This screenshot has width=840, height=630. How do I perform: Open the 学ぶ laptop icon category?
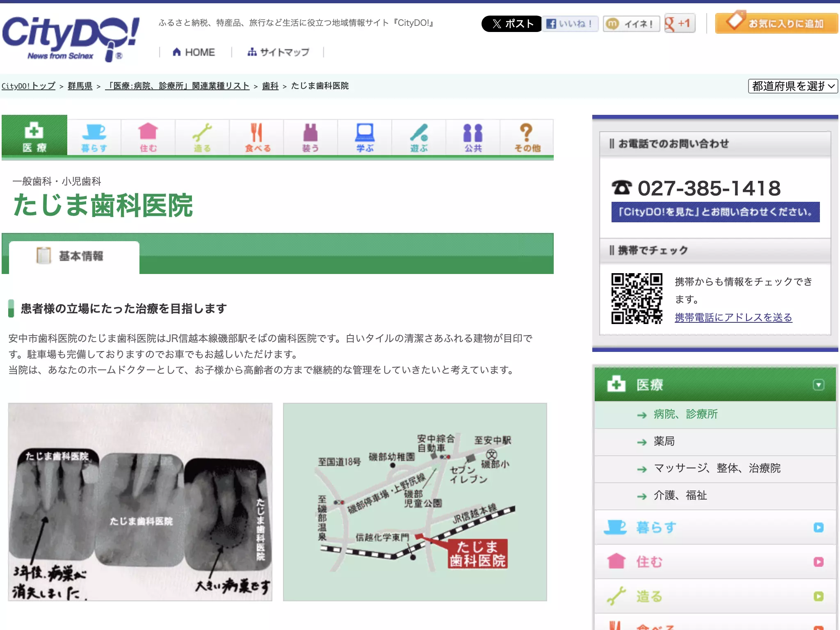pyautogui.click(x=365, y=138)
